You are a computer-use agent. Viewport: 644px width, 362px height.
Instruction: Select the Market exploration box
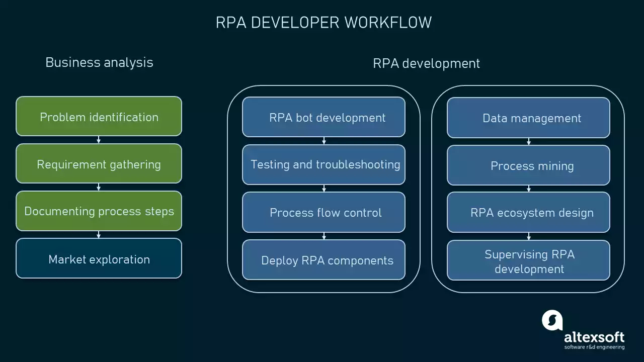99,258
